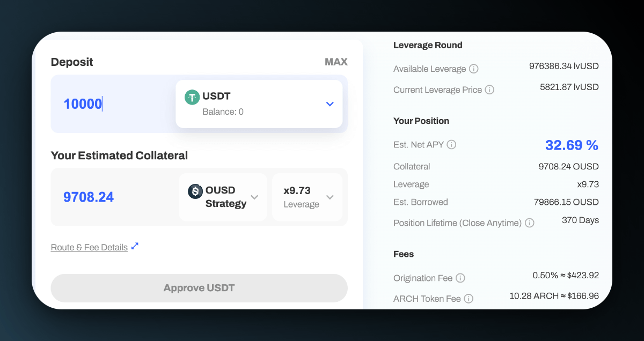Open the x9.73 Leverage dropdown
Viewport: 644px width, 341px height.
pyautogui.click(x=330, y=197)
